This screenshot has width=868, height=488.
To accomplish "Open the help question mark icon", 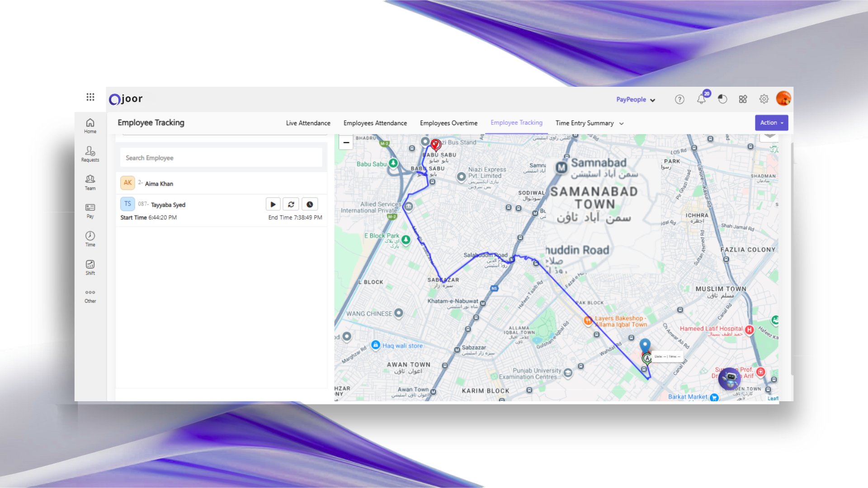I will (679, 99).
